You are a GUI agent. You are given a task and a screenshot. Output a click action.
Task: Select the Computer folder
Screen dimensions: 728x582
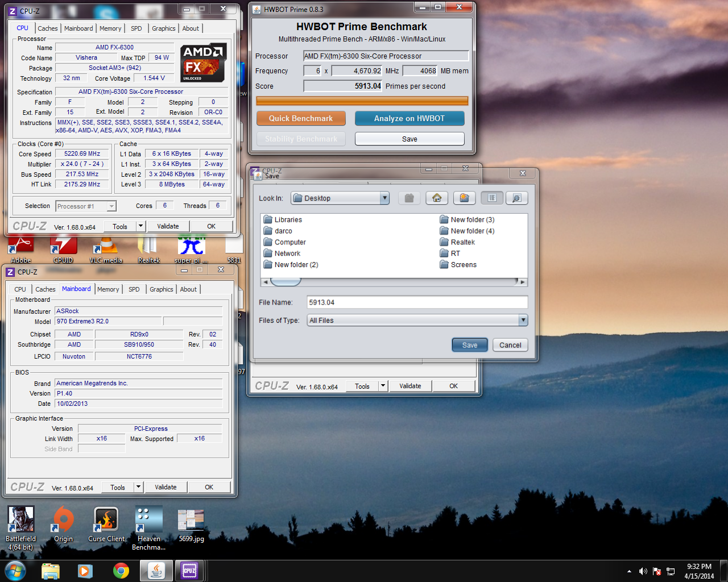[x=284, y=242]
